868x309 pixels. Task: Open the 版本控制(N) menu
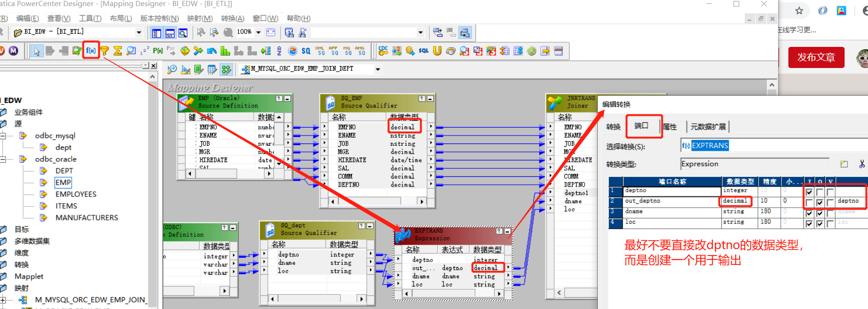click(x=159, y=18)
